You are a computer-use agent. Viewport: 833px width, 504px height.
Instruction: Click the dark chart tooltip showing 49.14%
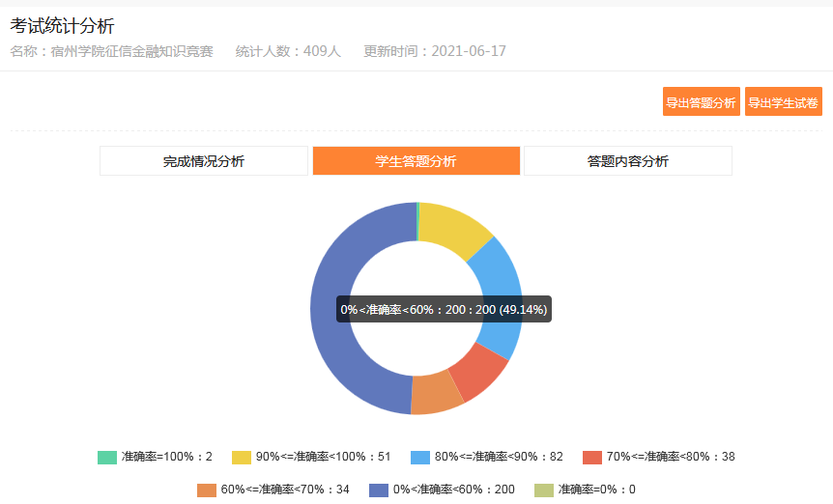(x=444, y=310)
